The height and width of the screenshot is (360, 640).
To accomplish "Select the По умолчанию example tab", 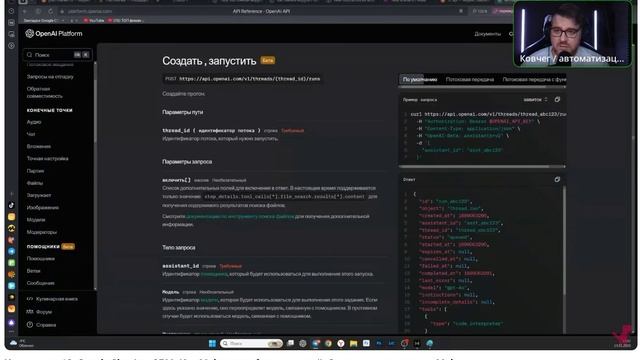I will click(420, 79).
